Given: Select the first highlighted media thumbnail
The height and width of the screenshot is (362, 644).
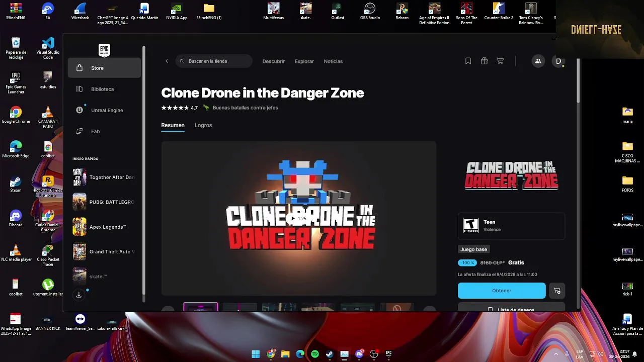Looking at the screenshot, I should click(201, 307).
